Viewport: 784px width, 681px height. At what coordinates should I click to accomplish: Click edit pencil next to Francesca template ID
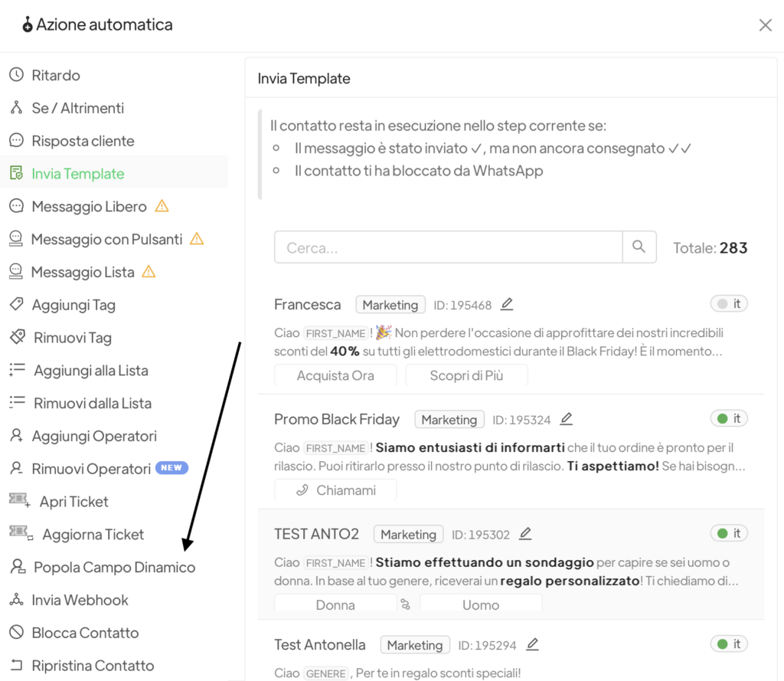[507, 304]
